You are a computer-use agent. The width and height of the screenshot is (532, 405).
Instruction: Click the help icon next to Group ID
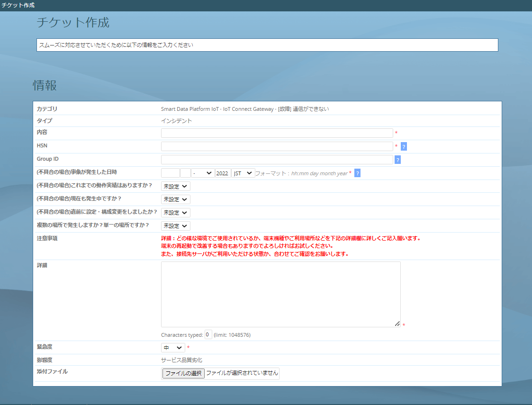tap(397, 160)
